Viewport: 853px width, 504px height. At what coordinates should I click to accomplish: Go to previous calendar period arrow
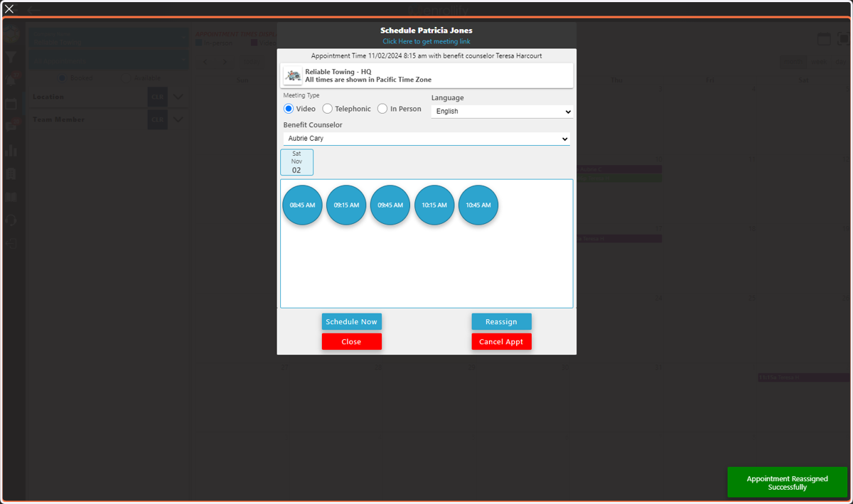click(x=205, y=62)
